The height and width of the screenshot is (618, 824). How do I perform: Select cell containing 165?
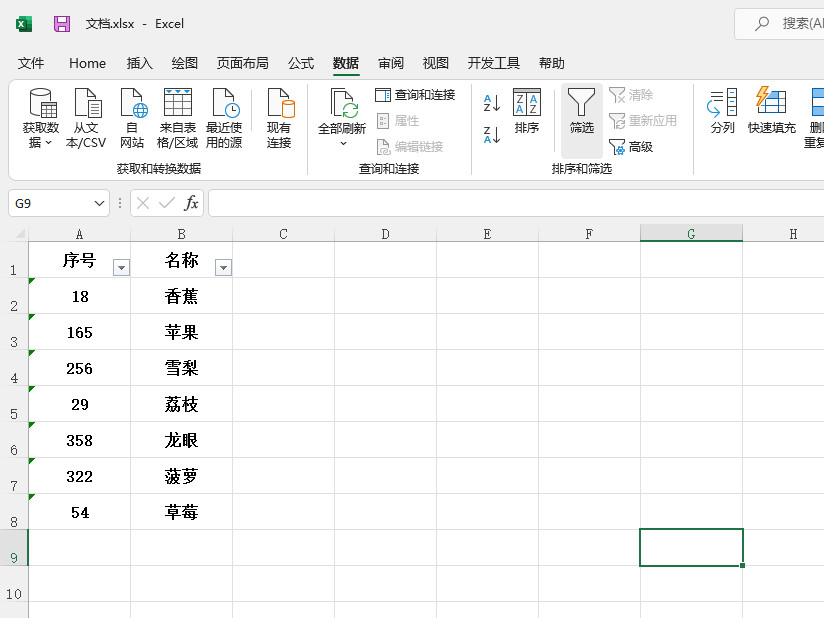pyautogui.click(x=79, y=332)
